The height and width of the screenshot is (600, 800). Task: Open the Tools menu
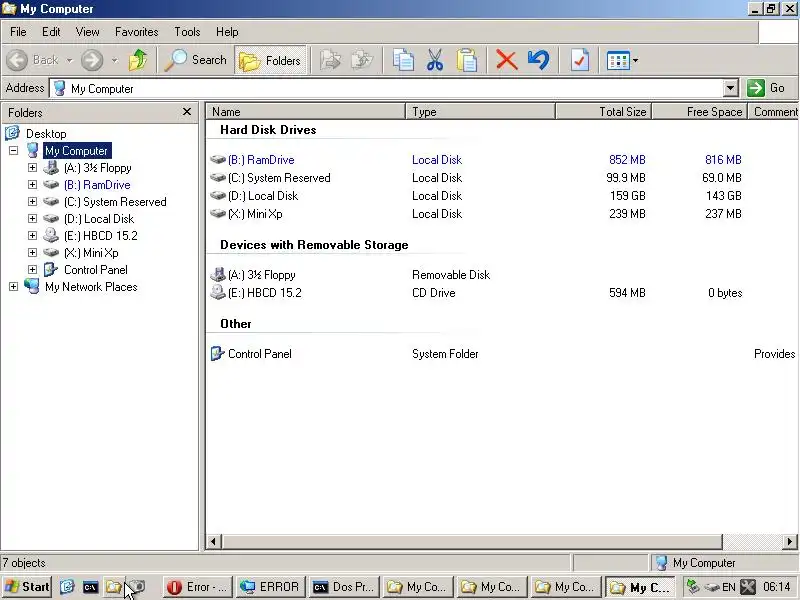pyautogui.click(x=187, y=32)
